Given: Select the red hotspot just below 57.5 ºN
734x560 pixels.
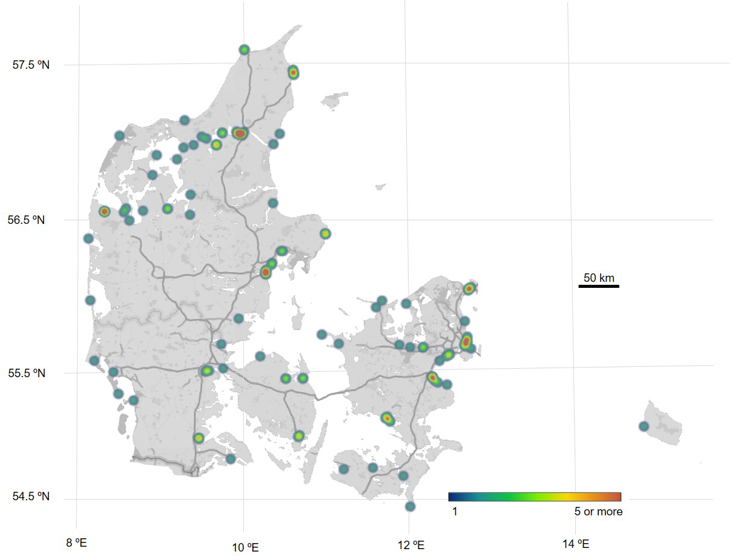Looking at the screenshot, I should (293, 72).
